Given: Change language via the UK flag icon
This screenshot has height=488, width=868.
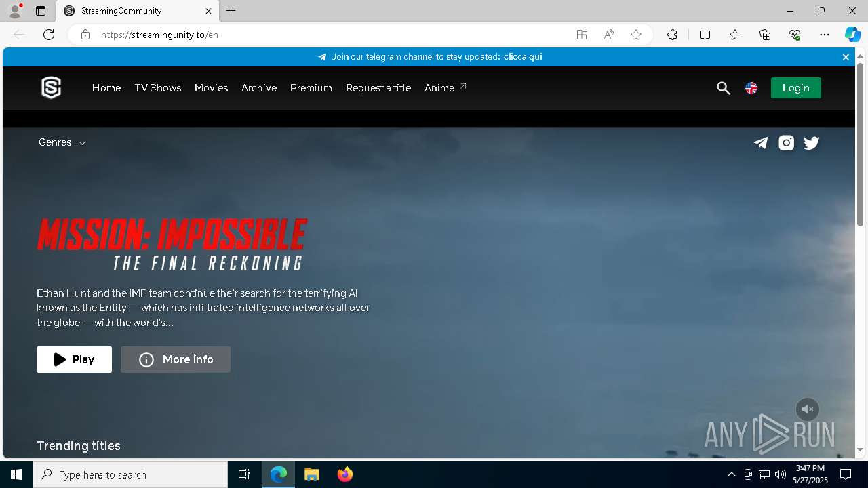Looking at the screenshot, I should click(x=751, y=88).
